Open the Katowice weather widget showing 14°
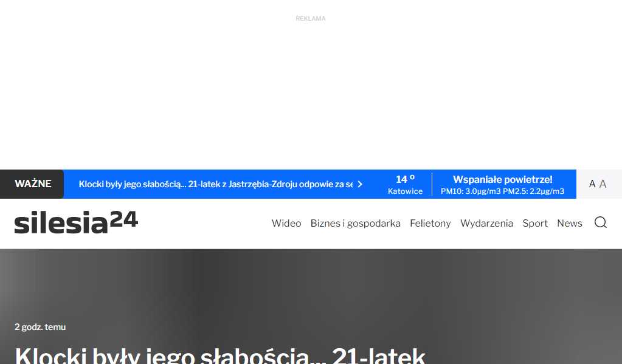622x364 pixels. coord(405,184)
